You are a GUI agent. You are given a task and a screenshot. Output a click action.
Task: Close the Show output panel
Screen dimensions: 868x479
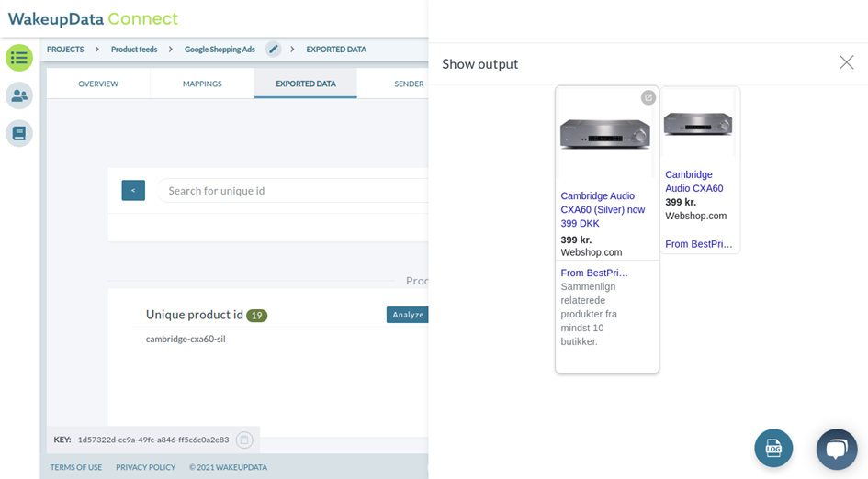click(846, 62)
